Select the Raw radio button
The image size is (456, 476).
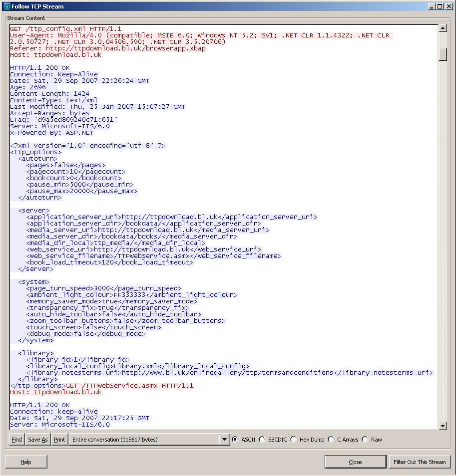pos(365,439)
